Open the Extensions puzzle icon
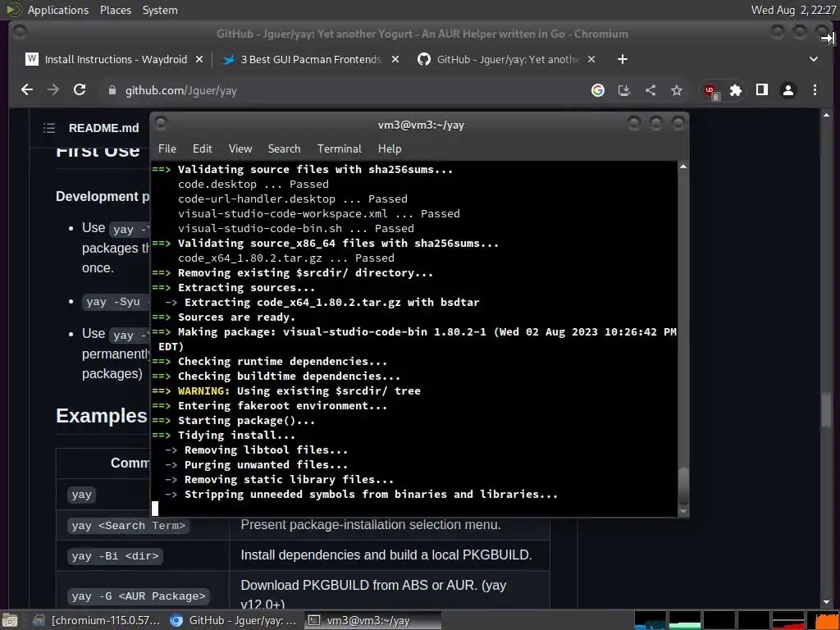Screen dimensions: 840x630 coord(736,90)
